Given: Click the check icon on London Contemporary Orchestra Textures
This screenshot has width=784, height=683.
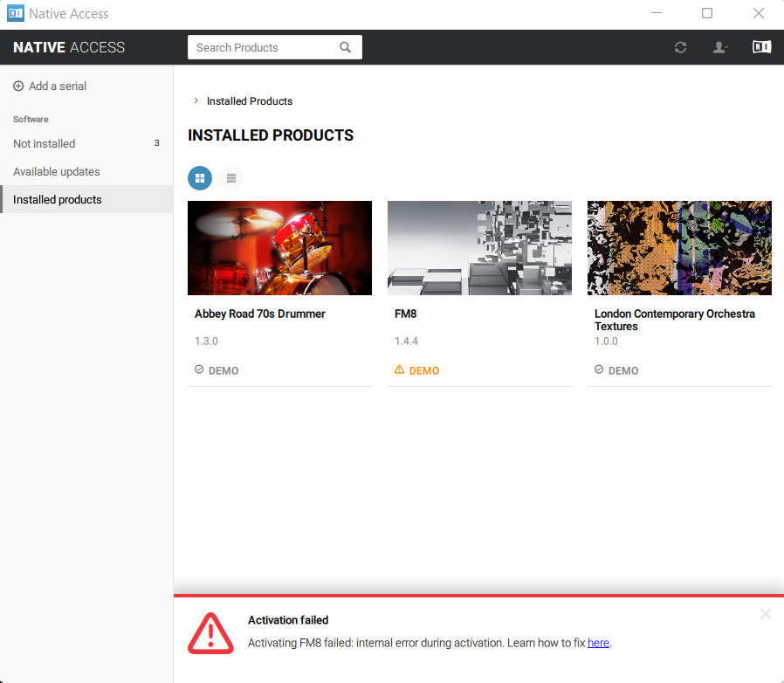Looking at the screenshot, I should click(x=599, y=369).
